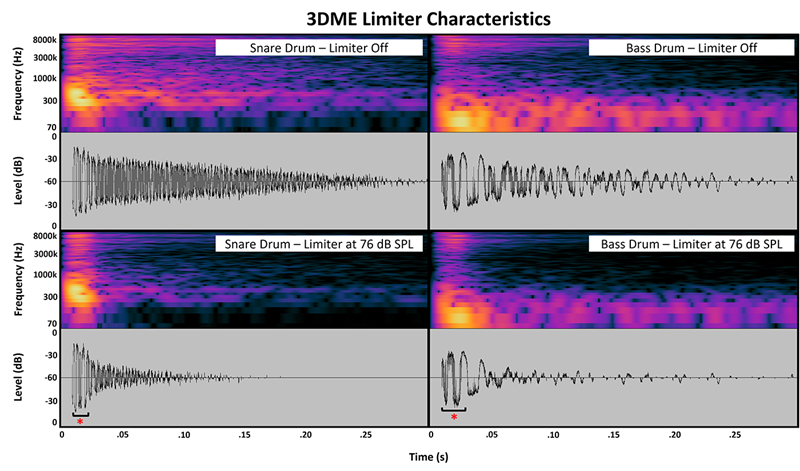Click the 3000k tick on 76 dB SPL frequency axis
800x471 pixels.
(x=45, y=254)
